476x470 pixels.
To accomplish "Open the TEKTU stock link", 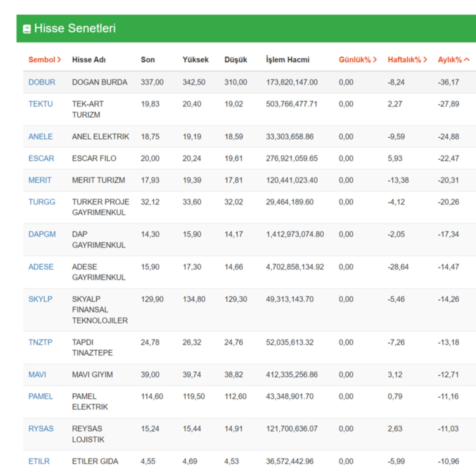I will [x=40, y=104].
